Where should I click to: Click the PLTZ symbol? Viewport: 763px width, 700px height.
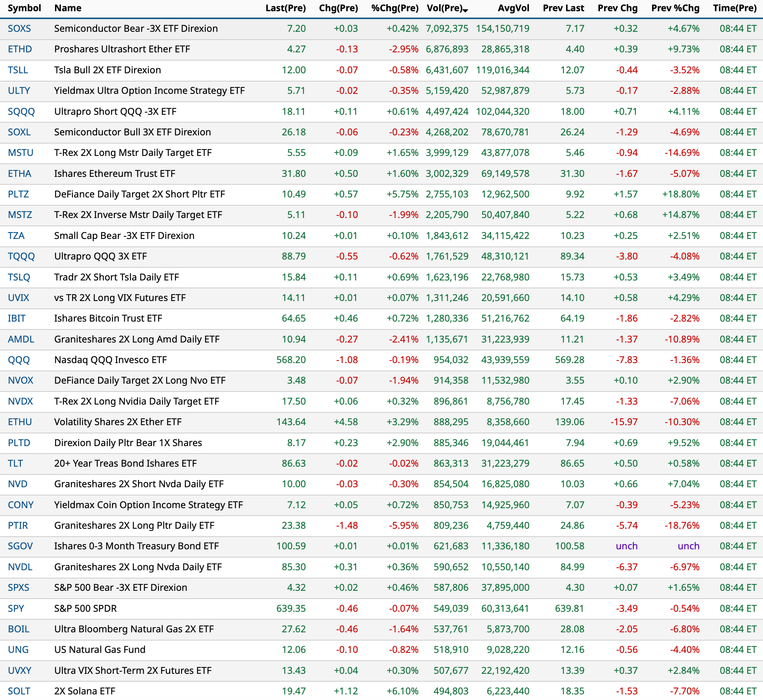point(18,194)
